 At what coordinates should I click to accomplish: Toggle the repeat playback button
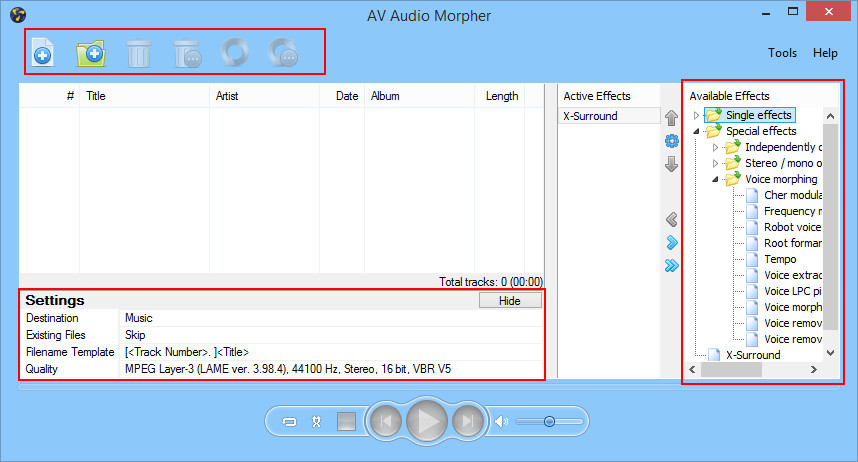click(289, 421)
